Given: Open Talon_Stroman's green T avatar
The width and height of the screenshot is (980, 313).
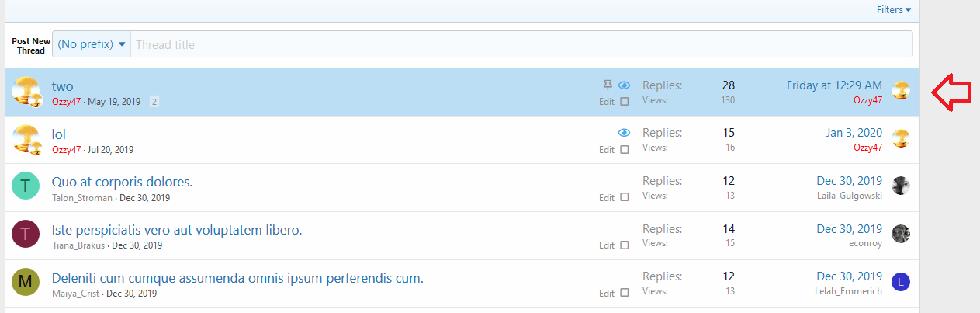Looking at the screenshot, I should pos(26,185).
